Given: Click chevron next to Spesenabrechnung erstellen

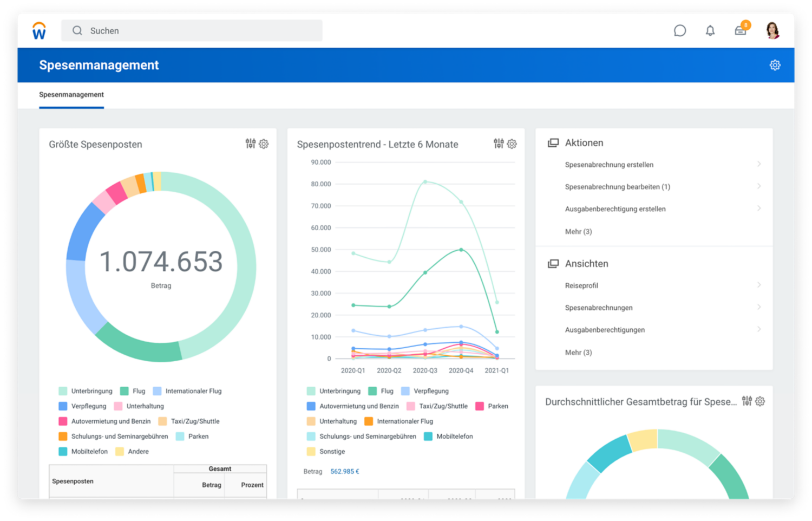Looking at the screenshot, I should pyautogui.click(x=759, y=164).
